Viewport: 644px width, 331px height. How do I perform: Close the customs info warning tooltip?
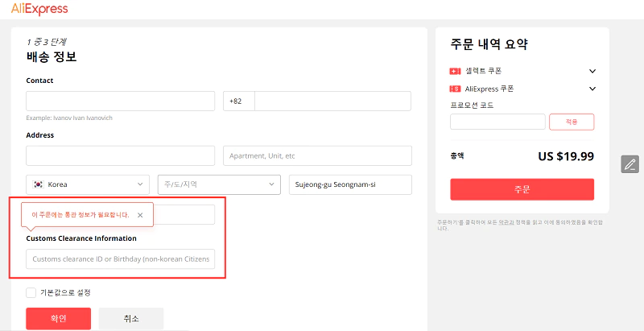[x=140, y=215]
